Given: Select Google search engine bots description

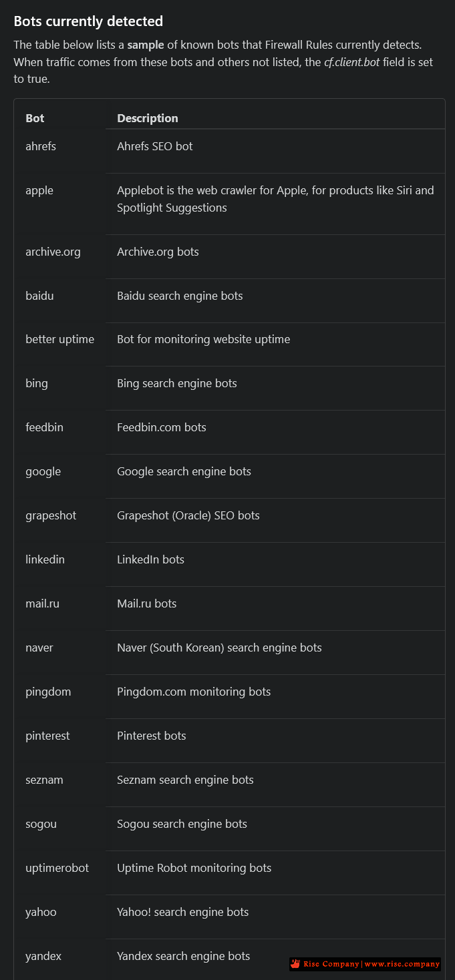Looking at the screenshot, I should point(184,471).
